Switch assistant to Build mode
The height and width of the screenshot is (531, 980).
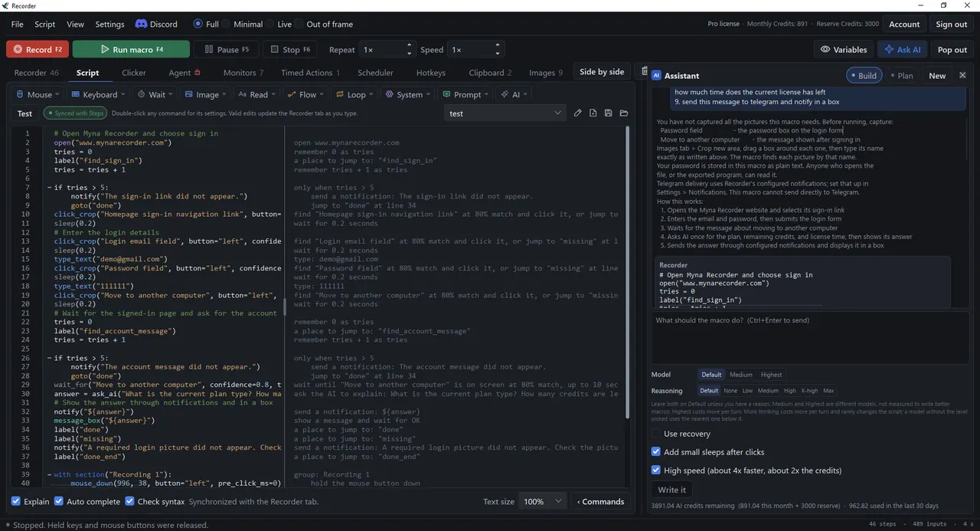coord(864,76)
